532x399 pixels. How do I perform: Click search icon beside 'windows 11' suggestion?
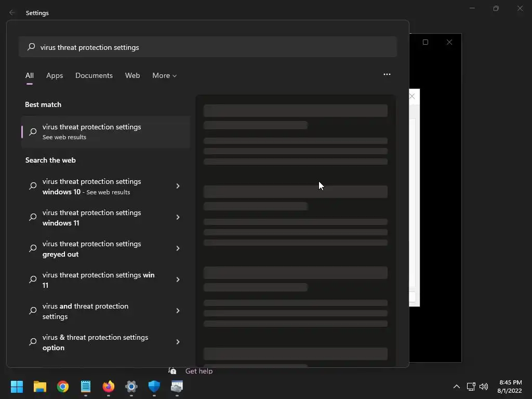click(x=33, y=217)
